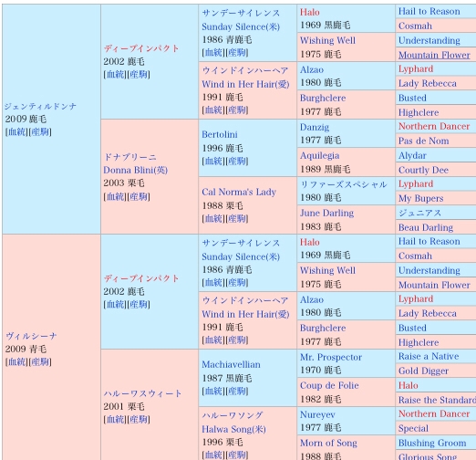Open the Mr. Prospector entry

(331, 357)
